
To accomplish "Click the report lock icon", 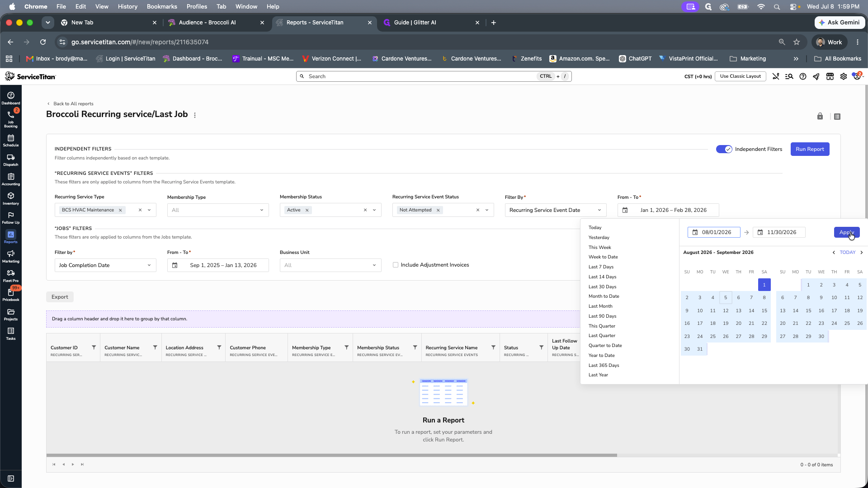I will point(820,116).
